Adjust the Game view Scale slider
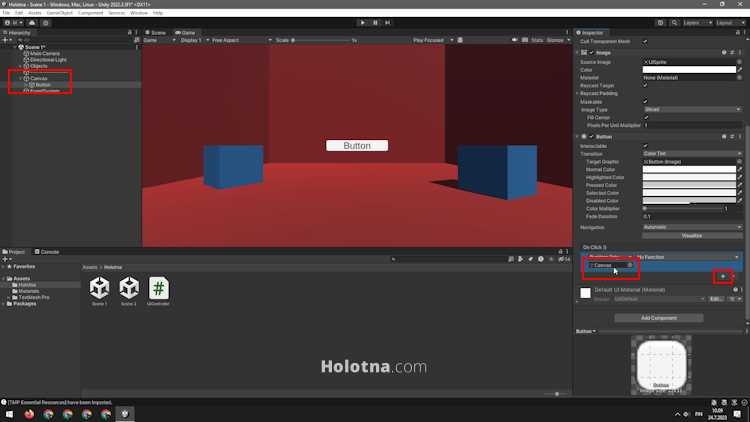This screenshot has width=750, height=422. pyautogui.click(x=321, y=40)
